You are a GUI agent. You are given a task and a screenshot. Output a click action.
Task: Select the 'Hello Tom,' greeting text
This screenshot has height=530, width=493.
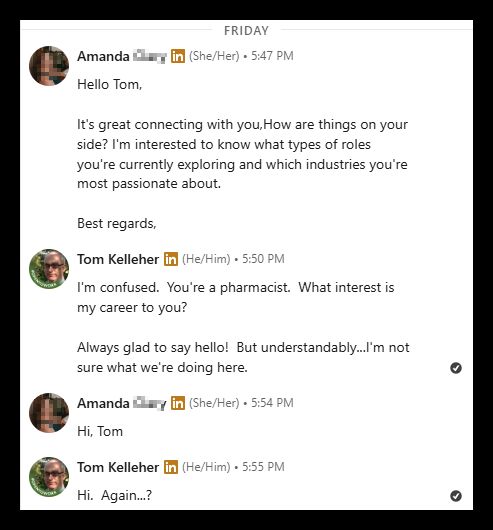click(109, 84)
